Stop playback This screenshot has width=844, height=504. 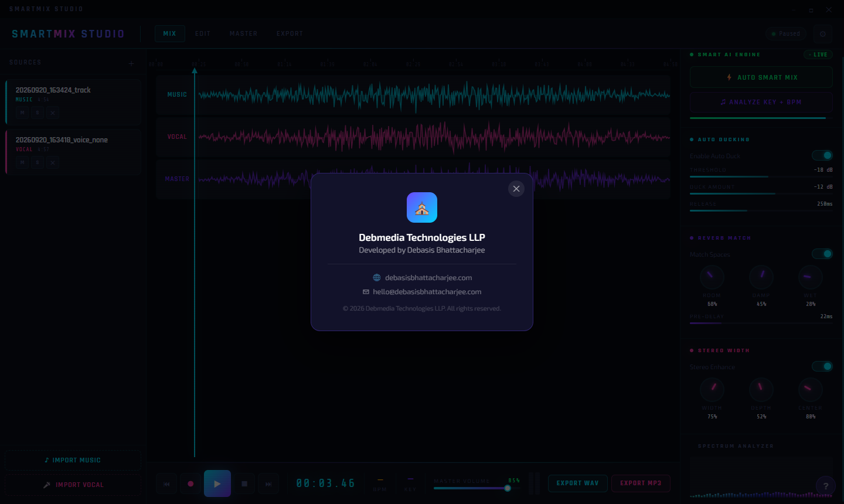244,483
